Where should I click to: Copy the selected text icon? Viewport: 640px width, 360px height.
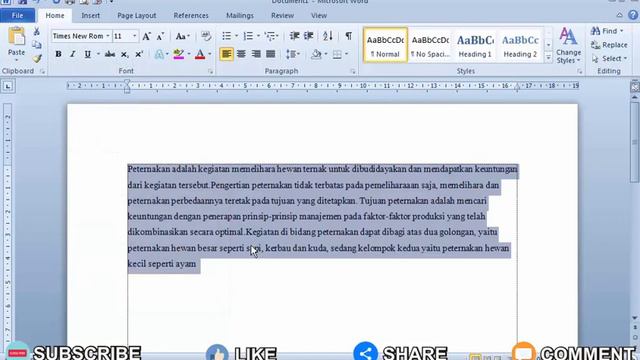(x=37, y=45)
